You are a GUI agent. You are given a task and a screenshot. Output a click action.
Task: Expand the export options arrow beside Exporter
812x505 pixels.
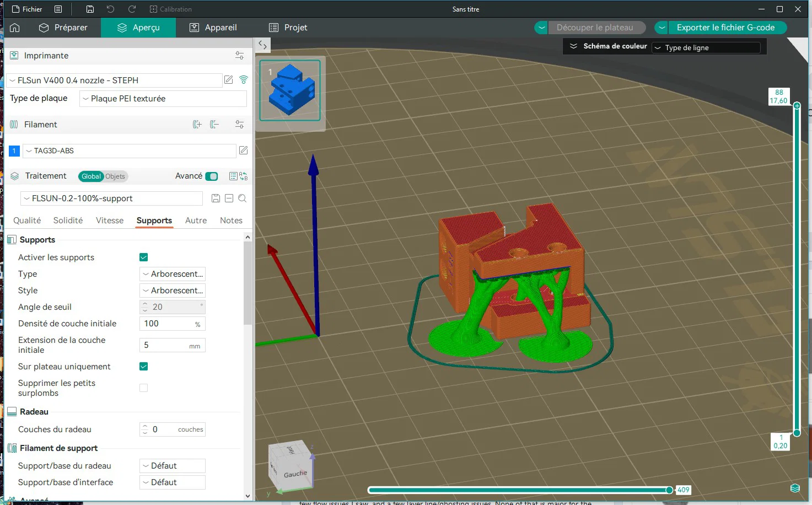pos(662,28)
